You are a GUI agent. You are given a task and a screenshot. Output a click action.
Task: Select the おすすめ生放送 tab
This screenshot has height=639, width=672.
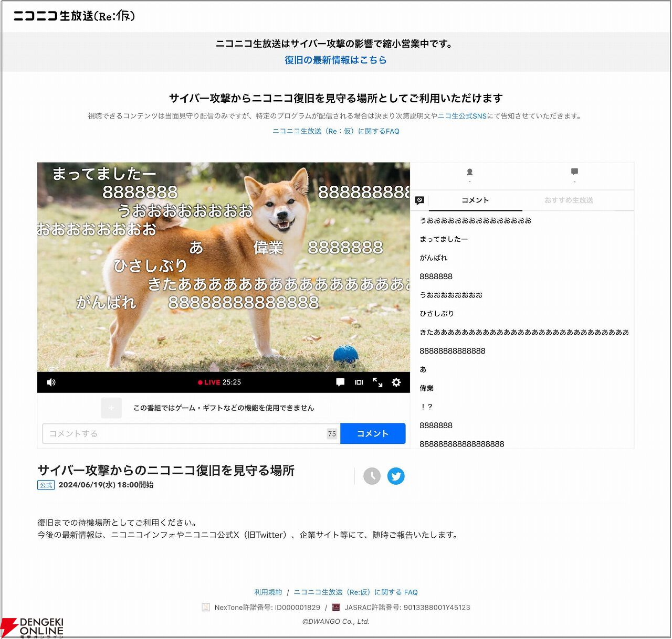pos(569,200)
